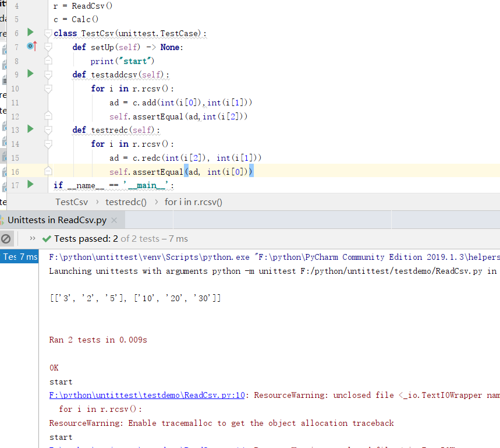500x448 pixels.
Task: Click the printed list [['3', '2', '5'] output line
Action: tap(135, 298)
